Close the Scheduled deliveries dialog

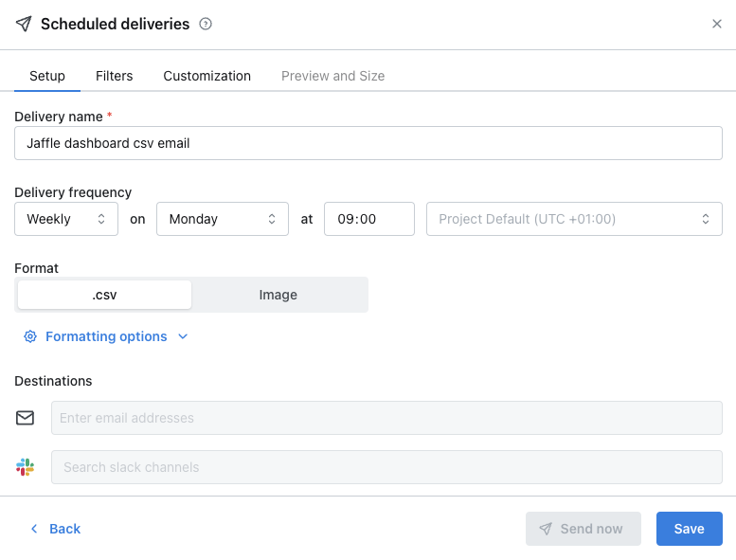click(716, 24)
